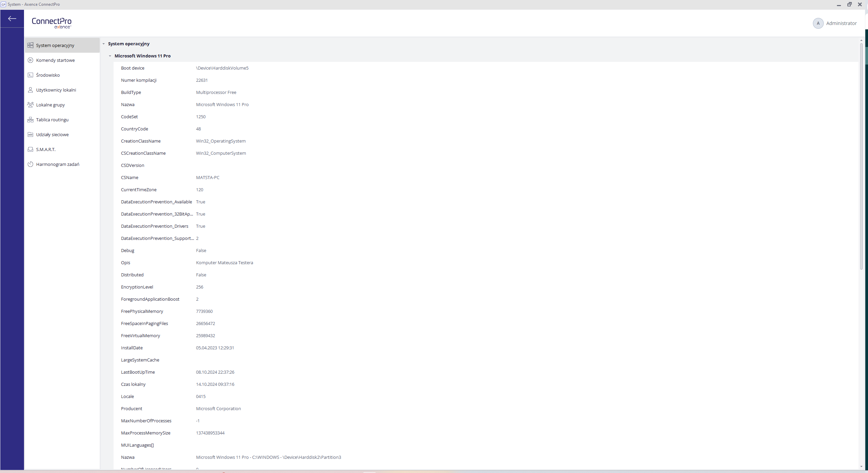Open Tablica routingu menu item
This screenshot has width=868, height=473.
tap(62, 120)
